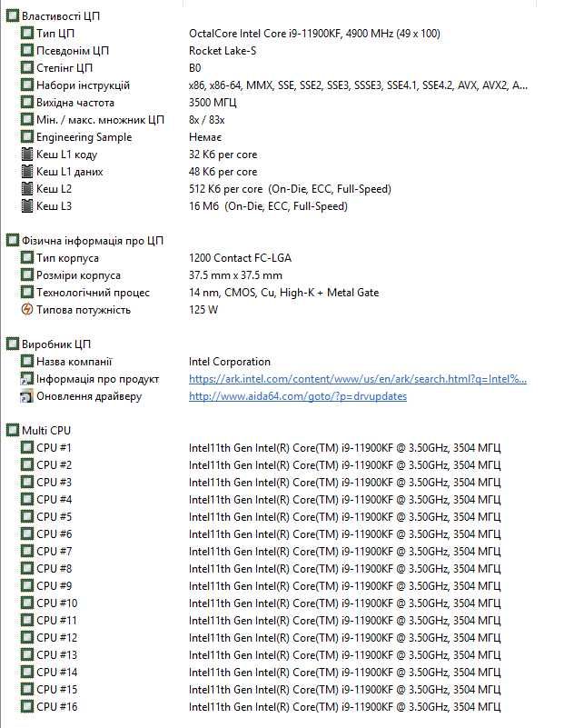Click the 'Немає' Engineering Sample value
Image resolution: width=584 pixels, height=728 pixels.
205,137
